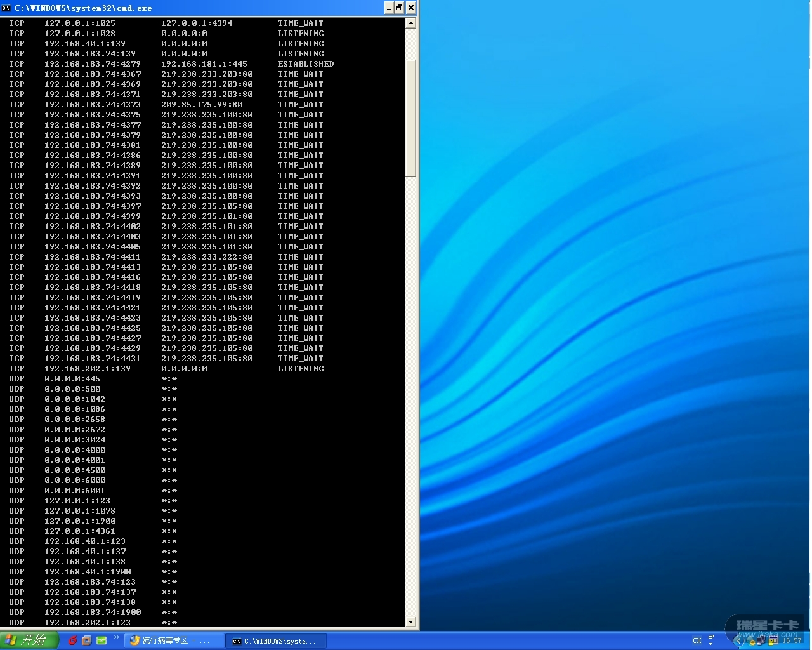Click foreign address 127.0.0.1:4394

197,23
